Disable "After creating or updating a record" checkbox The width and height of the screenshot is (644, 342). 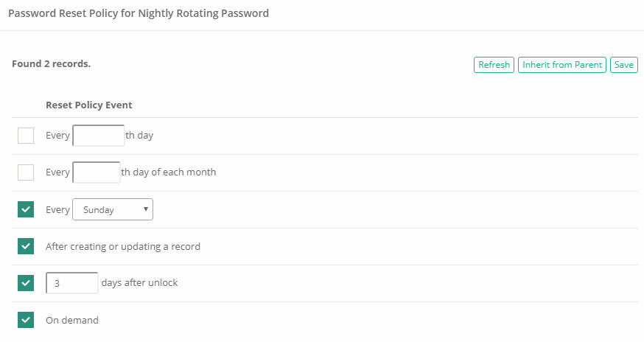pyautogui.click(x=26, y=246)
